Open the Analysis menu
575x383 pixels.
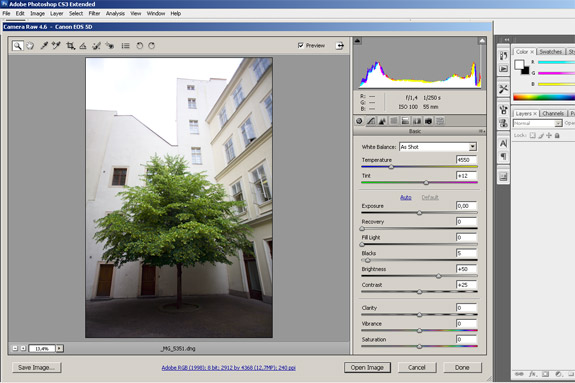pyautogui.click(x=115, y=14)
